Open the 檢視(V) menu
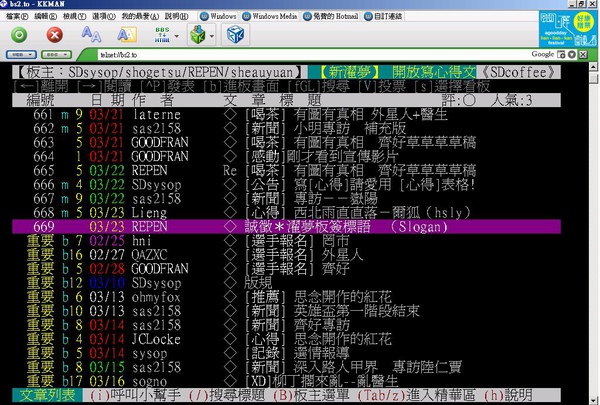 (74, 16)
